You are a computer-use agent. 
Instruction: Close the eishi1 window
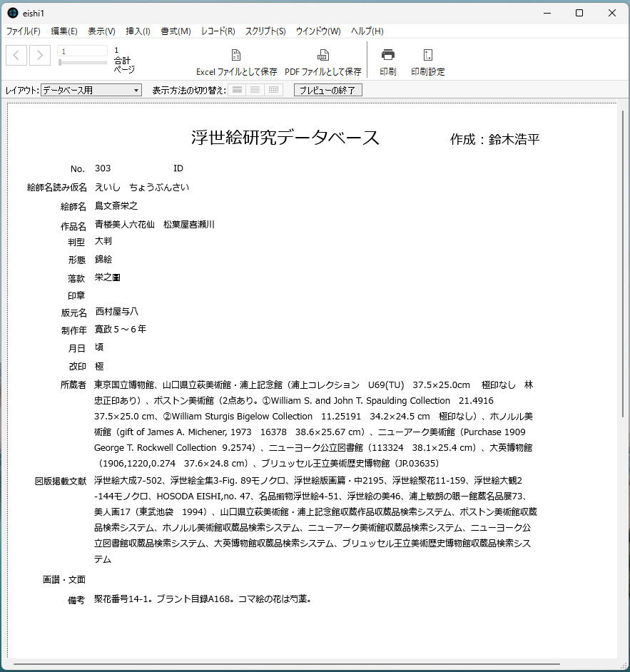coord(612,14)
